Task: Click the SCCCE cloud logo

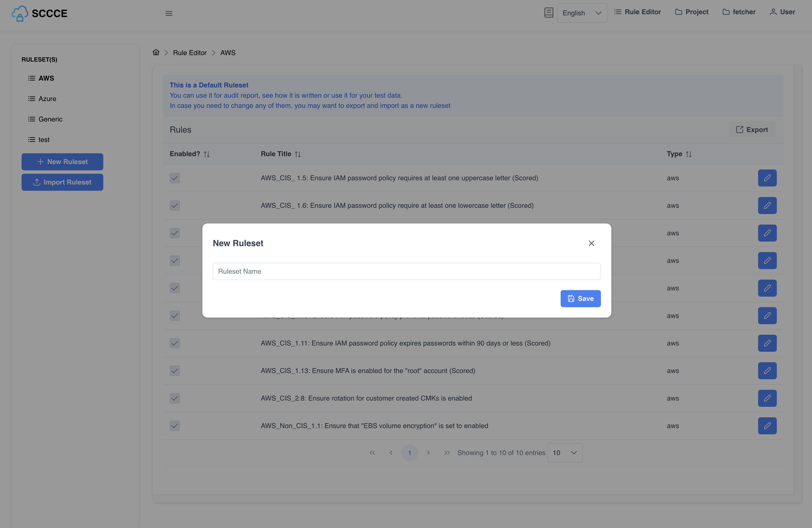Action: [20, 13]
